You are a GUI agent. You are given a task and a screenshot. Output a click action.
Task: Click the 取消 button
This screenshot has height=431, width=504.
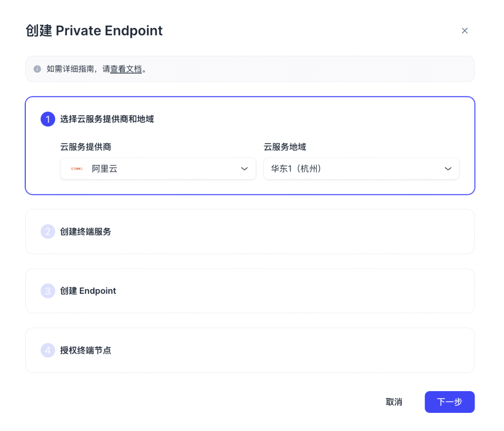coord(394,402)
